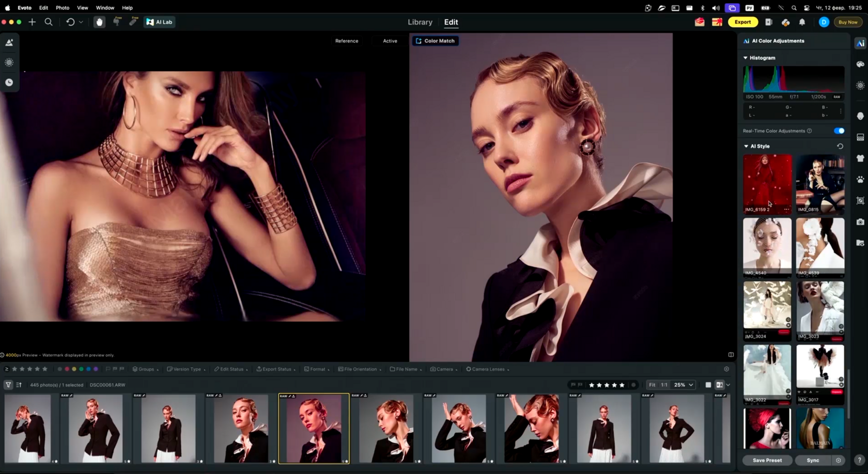Open the camera tethering panel icon
Viewport: 868px width, 474px height.
coord(860,222)
